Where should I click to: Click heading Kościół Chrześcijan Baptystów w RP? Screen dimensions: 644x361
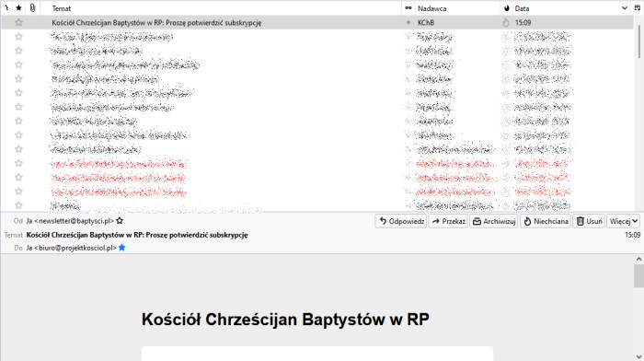coord(285,320)
